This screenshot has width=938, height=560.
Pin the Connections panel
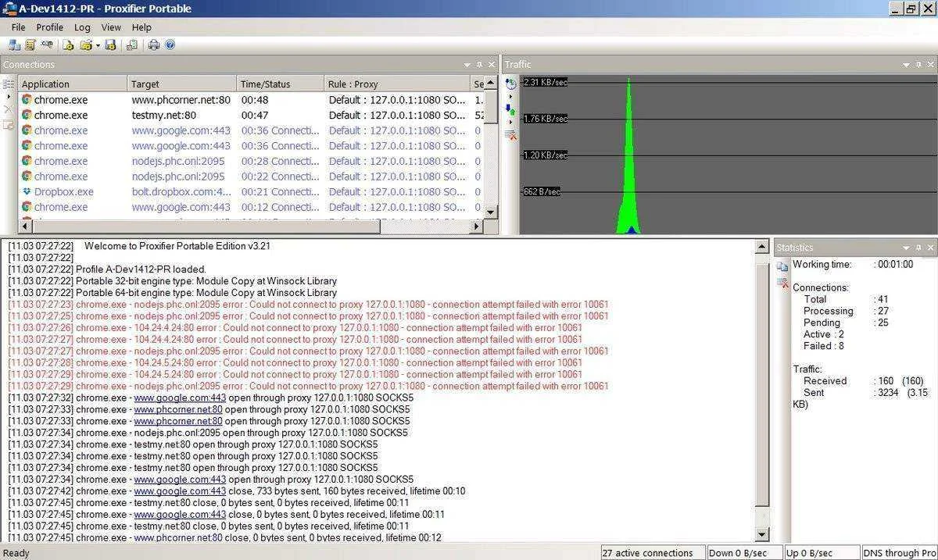tap(479, 65)
